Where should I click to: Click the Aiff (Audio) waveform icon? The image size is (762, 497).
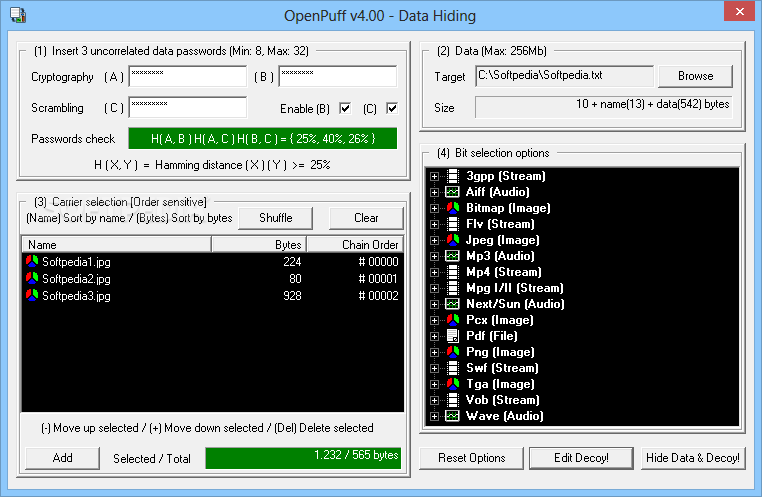[x=452, y=192]
